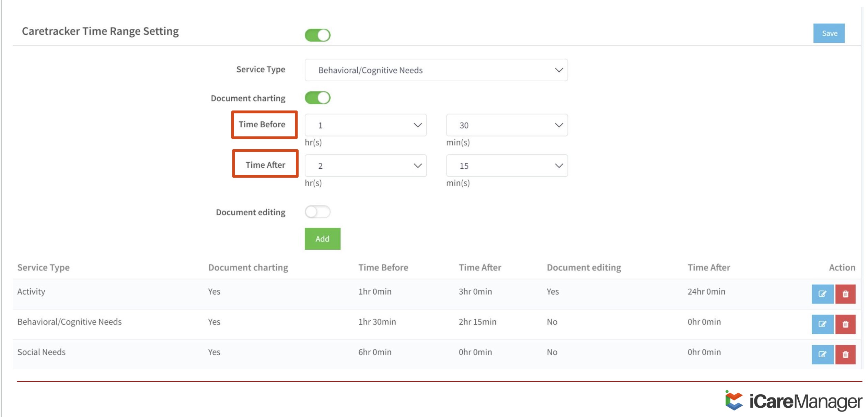The height and width of the screenshot is (417, 868).
Task: Edit the Activity row
Action: tap(822, 294)
